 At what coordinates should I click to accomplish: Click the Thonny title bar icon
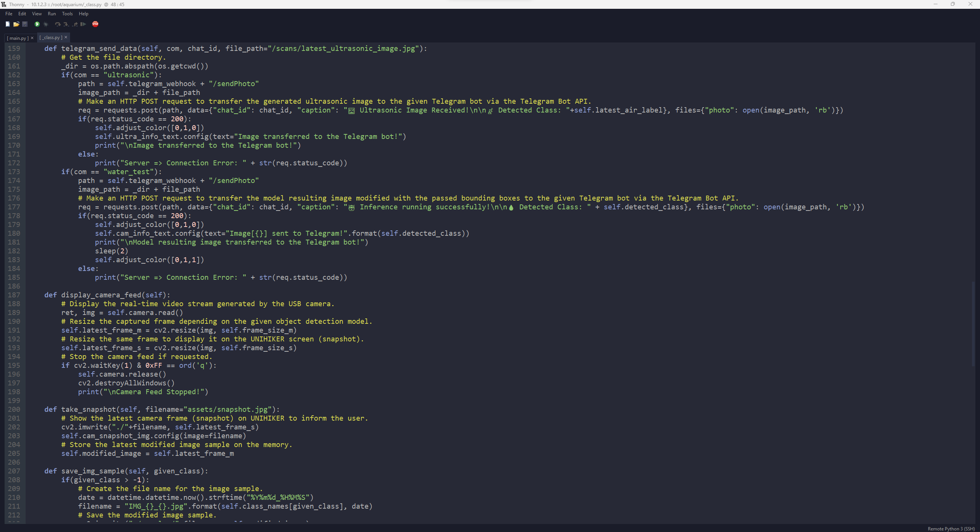tap(3, 4)
